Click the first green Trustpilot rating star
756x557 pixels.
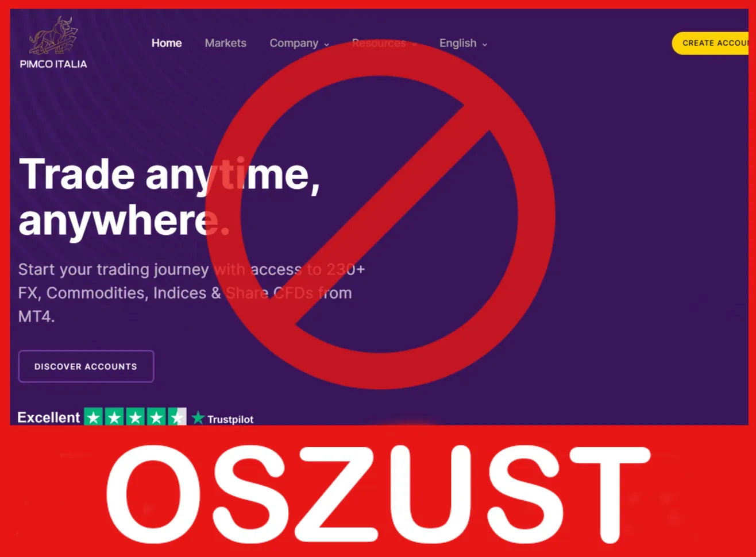click(94, 417)
